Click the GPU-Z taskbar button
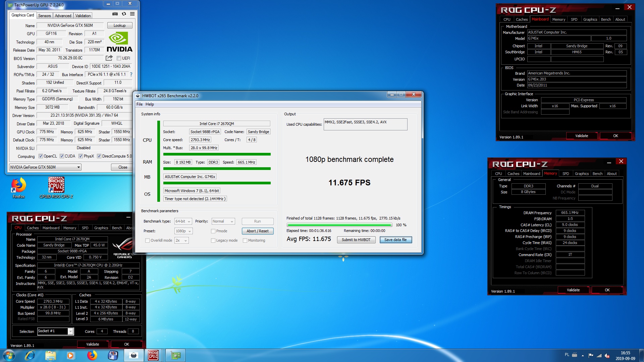 click(x=175, y=355)
